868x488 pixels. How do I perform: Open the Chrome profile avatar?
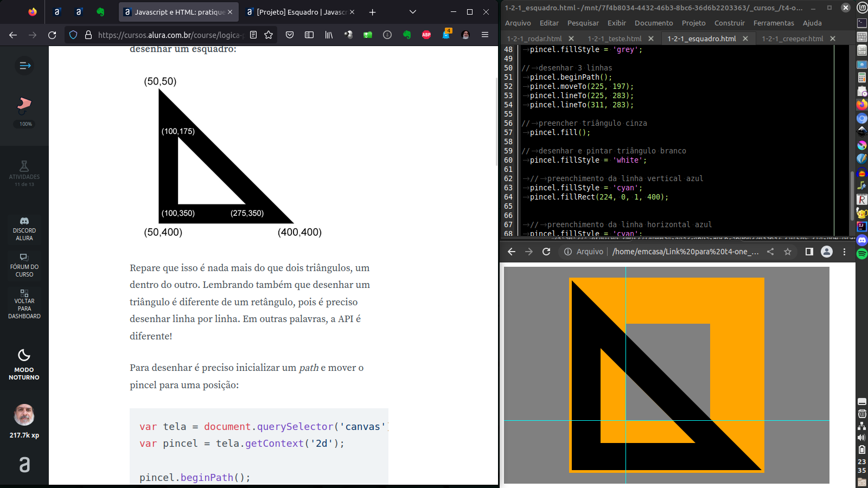pyautogui.click(x=827, y=252)
